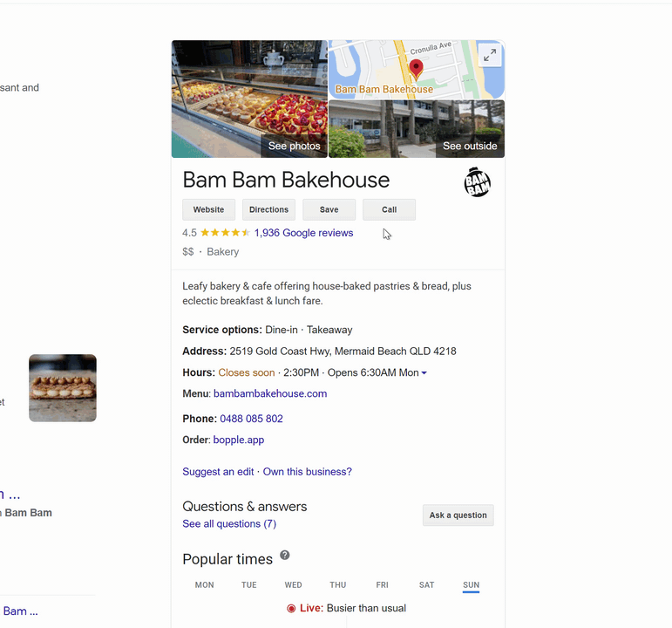
Task: Click the Directions button
Action: (268, 209)
